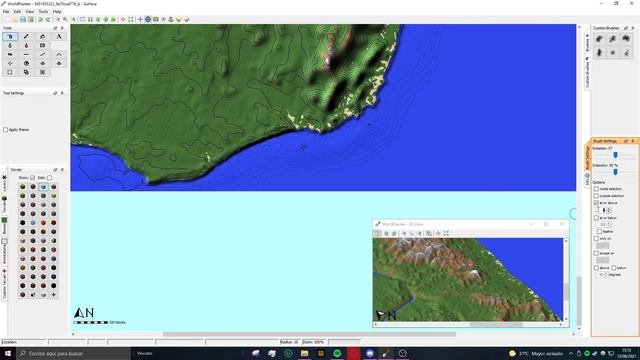Select the text 'A' tool in Tools panel
Screen dimensions: 640x360
tap(59, 37)
